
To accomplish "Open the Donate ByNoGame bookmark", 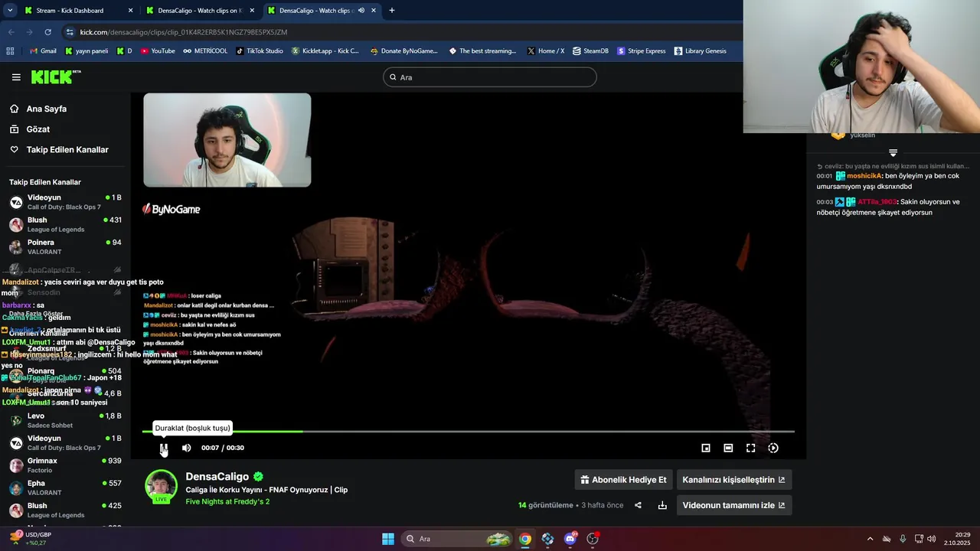I will 403,51.
